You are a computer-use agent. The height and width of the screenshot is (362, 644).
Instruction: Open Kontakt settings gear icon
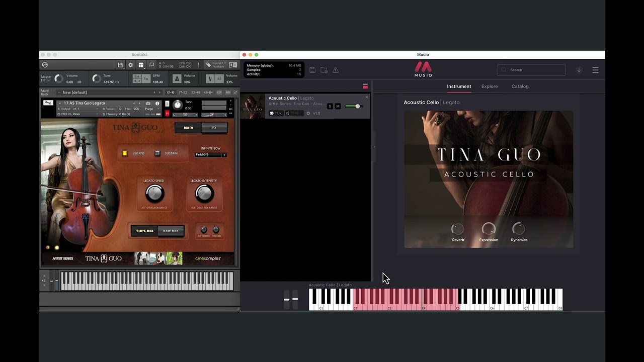(130, 65)
